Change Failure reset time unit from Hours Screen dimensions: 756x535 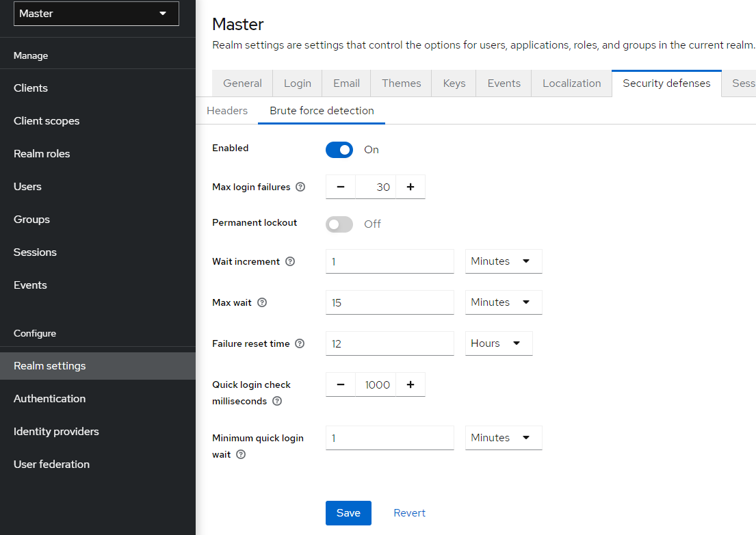498,343
